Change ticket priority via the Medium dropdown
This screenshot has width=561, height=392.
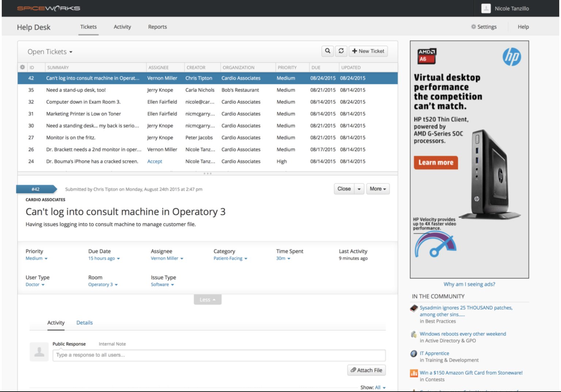tap(36, 258)
